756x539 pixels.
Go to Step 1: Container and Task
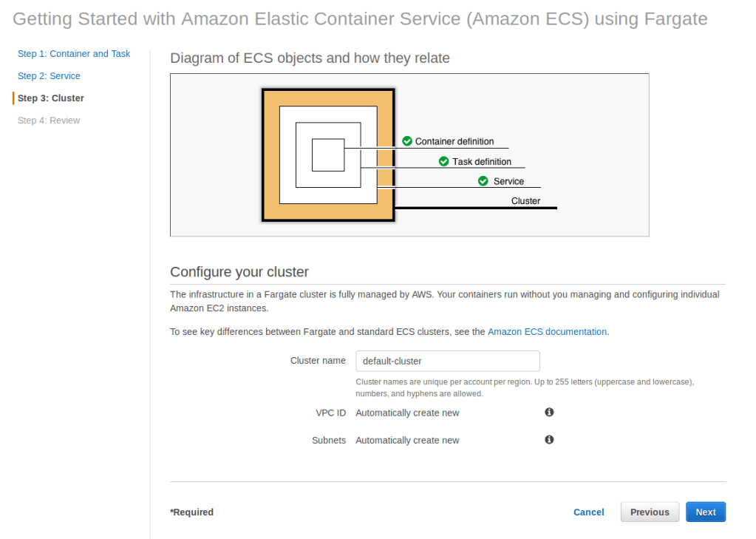pyautogui.click(x=74, y=54)
